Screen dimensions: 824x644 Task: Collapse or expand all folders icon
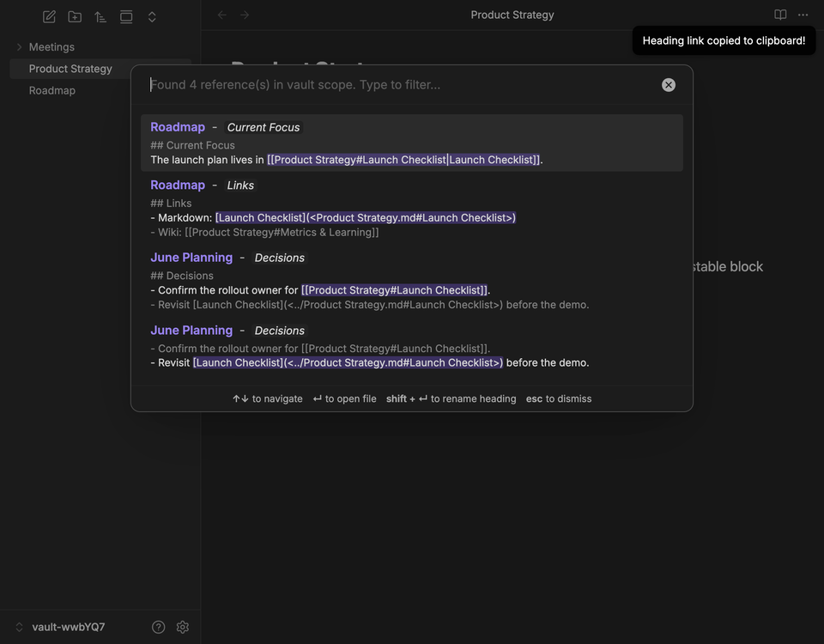pyautogui.click(x=152, y=17)
